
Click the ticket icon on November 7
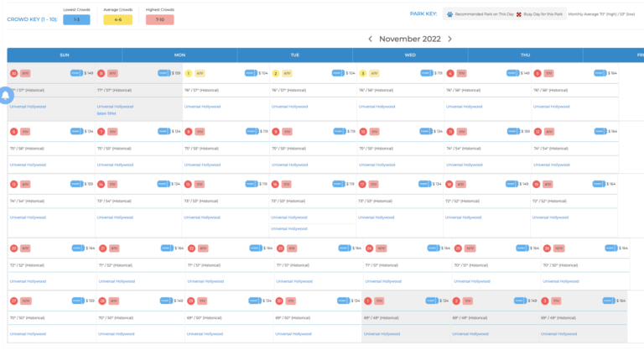click(x=164, y=132)
